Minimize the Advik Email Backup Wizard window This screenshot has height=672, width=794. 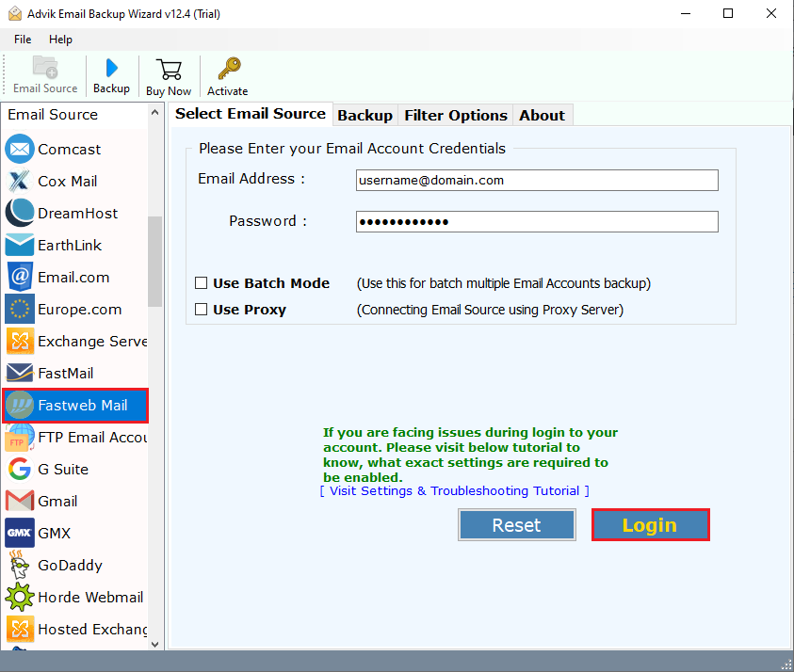click(x=686, y=14)
